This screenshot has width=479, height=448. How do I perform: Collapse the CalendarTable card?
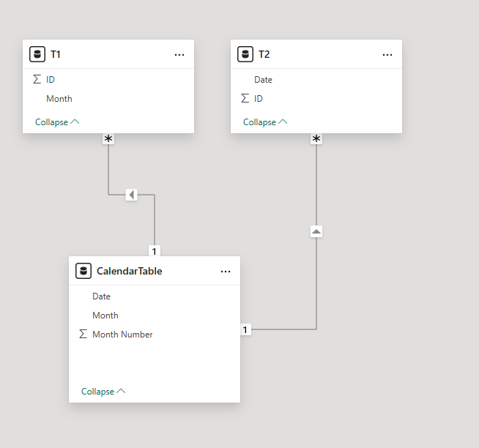(x=103, y=392)
